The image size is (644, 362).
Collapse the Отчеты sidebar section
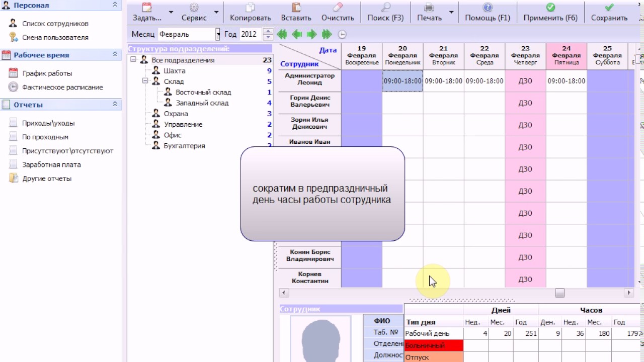[115, 104]
